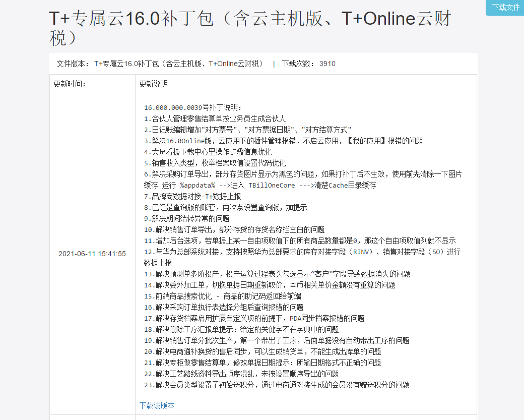This screenshot has width=524, height=420.
Task: Click the 更新说明 column header
Action: tap(153, 84)
